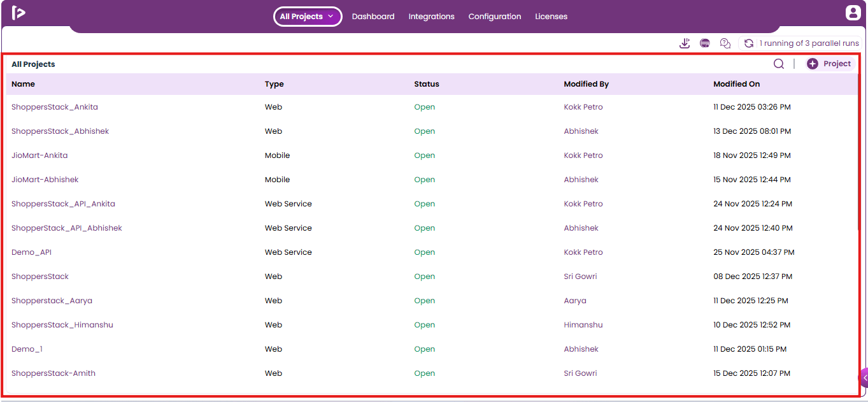Click the search projects magnifier icon
Image resolution: width=868 pixels, height=402 pixels.
[779, 64]
